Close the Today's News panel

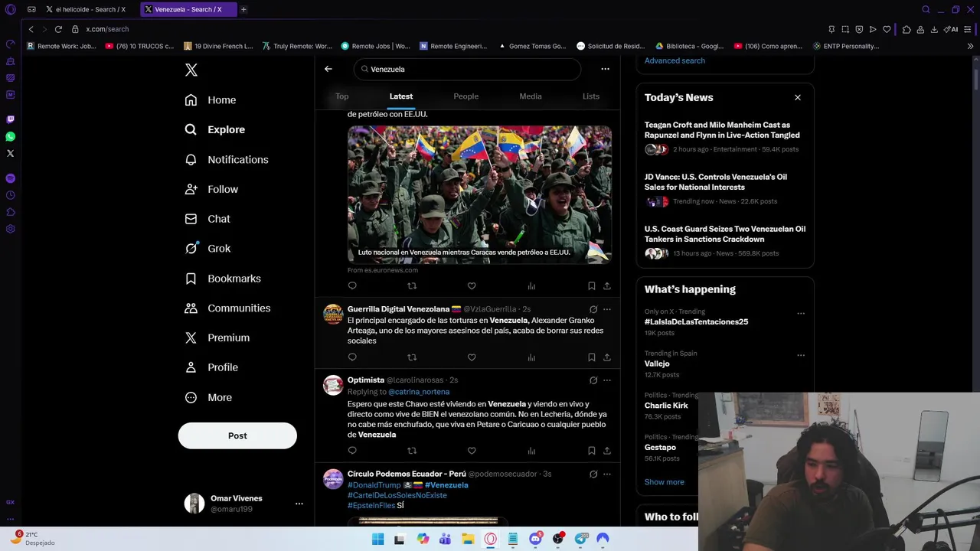[798, 97]
